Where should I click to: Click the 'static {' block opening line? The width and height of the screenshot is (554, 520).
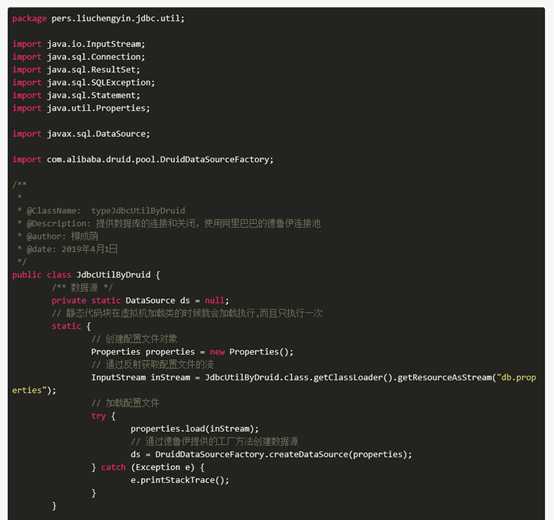click(71, 326)
